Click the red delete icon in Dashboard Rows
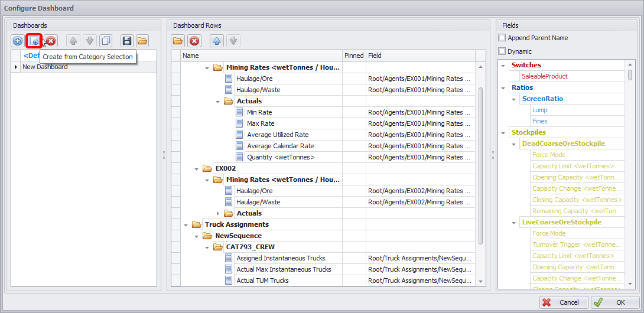This screenshot has height=313, width=644. point(194,41)
